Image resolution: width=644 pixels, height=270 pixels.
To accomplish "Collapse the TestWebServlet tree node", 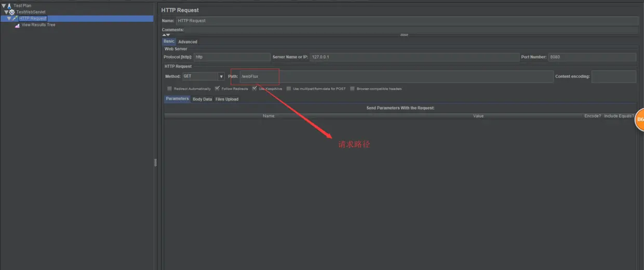I will pos(6,11).
